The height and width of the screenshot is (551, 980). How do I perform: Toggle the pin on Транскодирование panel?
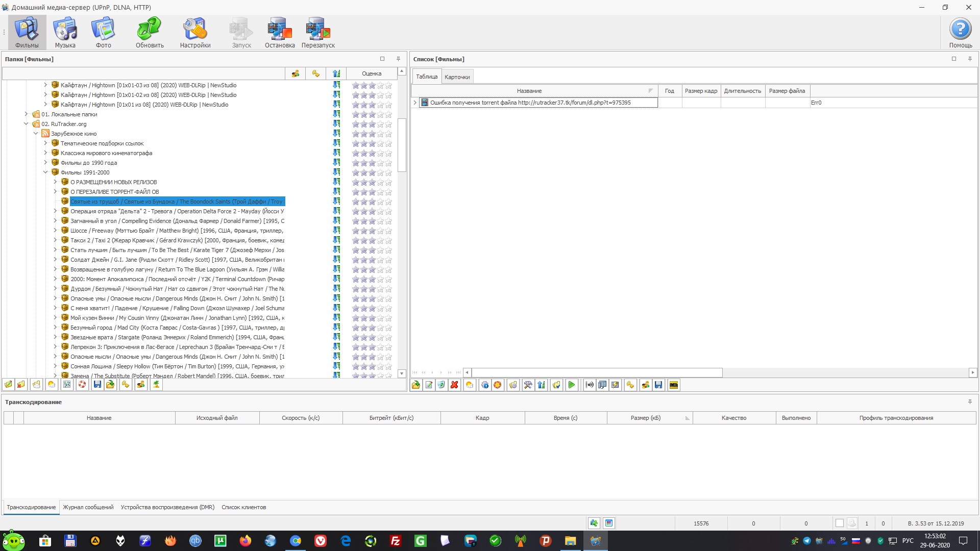(x=970, y=402)
